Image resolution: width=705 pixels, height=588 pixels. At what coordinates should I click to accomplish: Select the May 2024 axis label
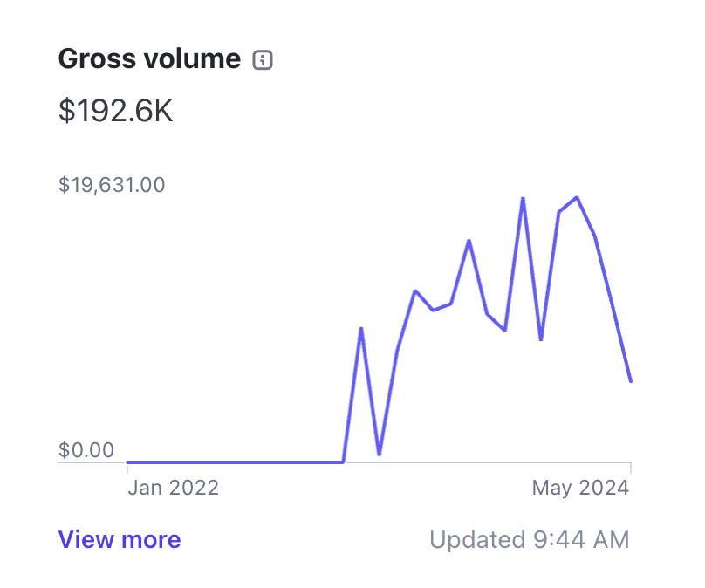(580, 488)
